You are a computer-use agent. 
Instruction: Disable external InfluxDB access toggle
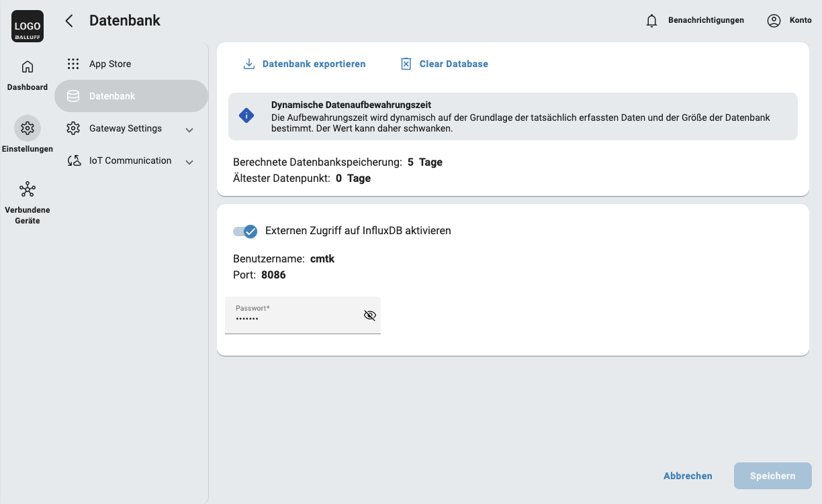245,231
